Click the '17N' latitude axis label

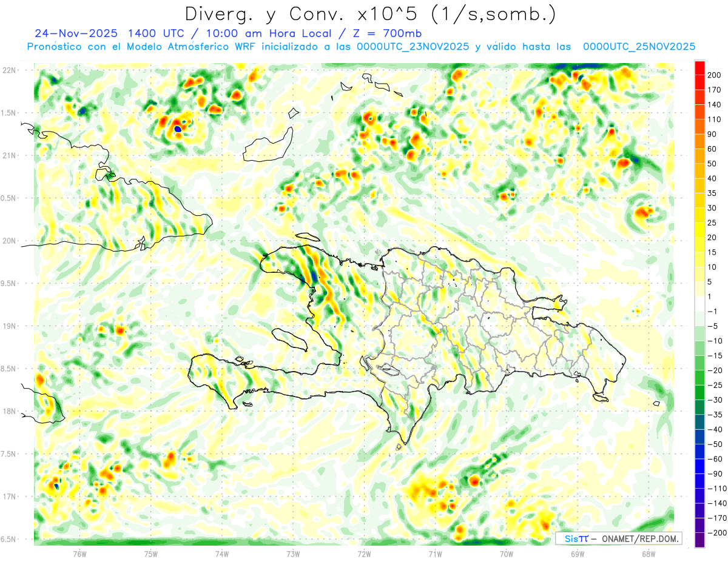[9, 497]
